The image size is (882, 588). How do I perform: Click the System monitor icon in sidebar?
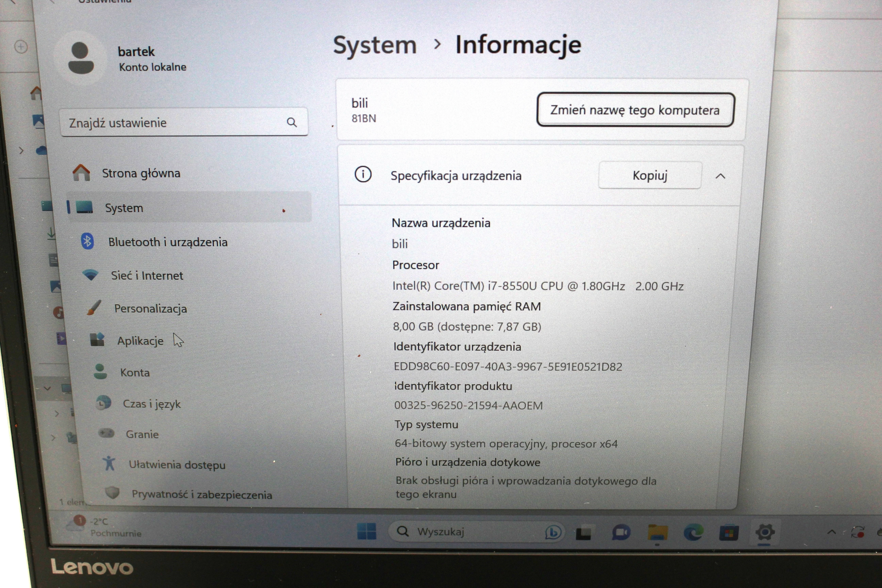84,207
